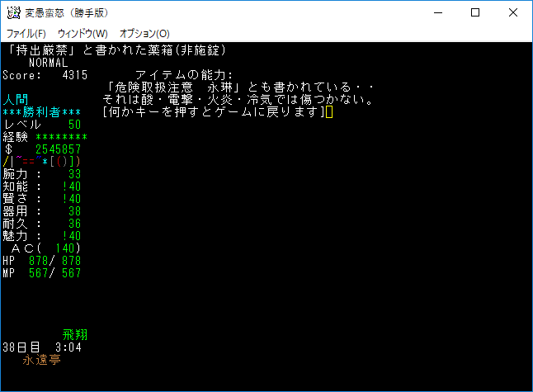
Task: Select the ***勝利者*** title text
Action: (42, 112)
